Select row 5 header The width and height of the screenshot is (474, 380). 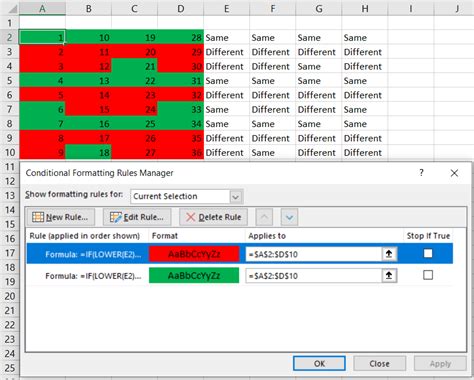(x=9, y=80)
